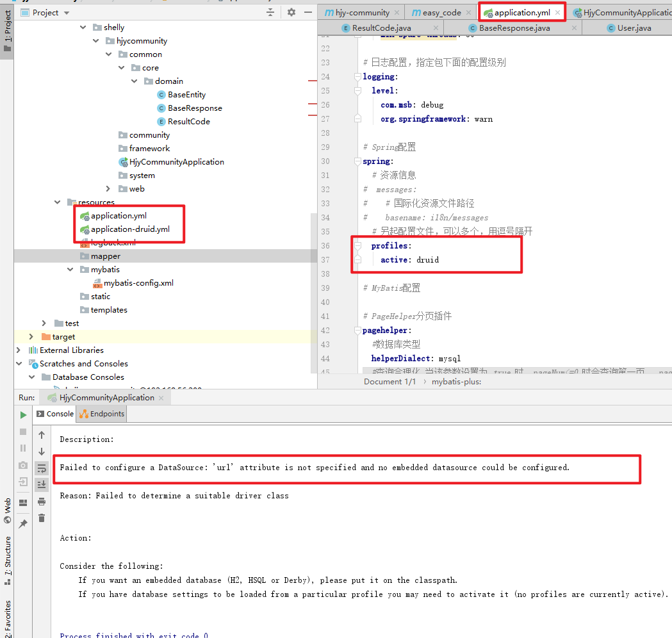Screen dimensions: 672x638
Task: Click the pause output icon in Run panel
Action: click(x=23, y=448)
